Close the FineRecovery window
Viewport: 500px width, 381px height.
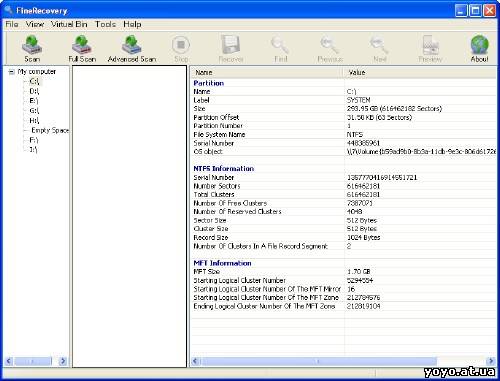click(x=490, y=11)
